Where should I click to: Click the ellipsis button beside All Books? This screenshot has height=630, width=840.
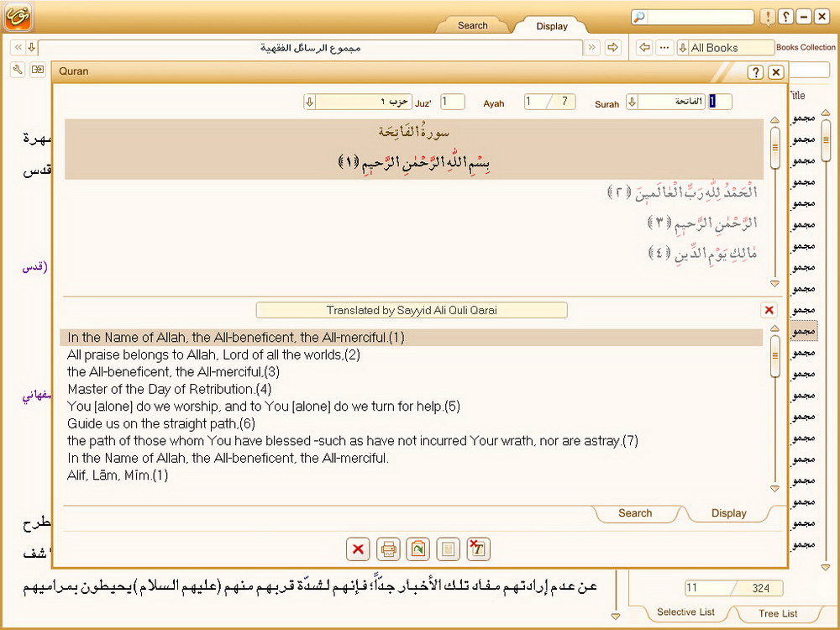coord(664,48)
